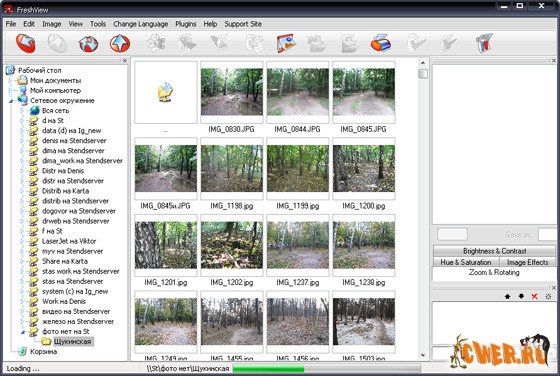The image size is (560, 376).
Task: Select thumbnail IMG_1198.jpg
Action: [x=232, y=169]
